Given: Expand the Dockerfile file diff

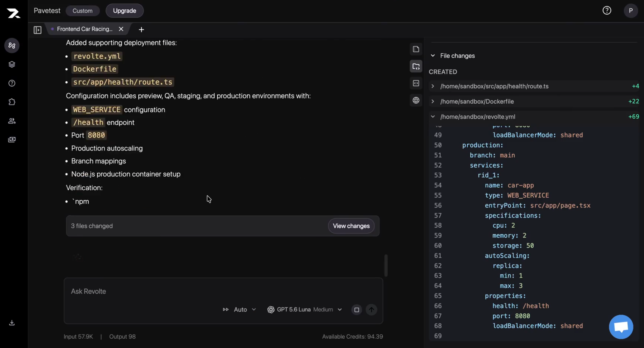Looking at the screenshot, I should (x=433, y=101).
